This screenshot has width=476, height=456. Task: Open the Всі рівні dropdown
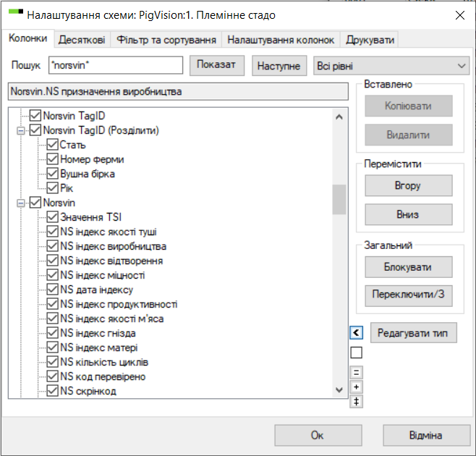click(391, 66)
